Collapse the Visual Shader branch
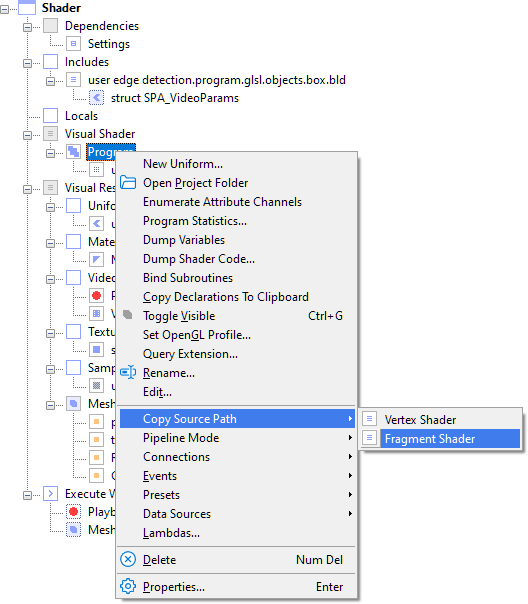The height and width of the screenshot is (604, 528). coord(27,136)
